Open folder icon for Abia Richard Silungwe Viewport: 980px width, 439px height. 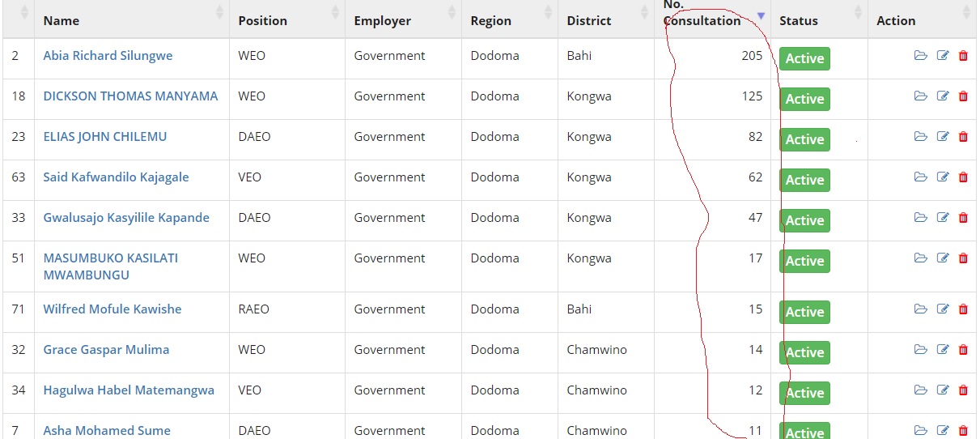tap(920, 56)
